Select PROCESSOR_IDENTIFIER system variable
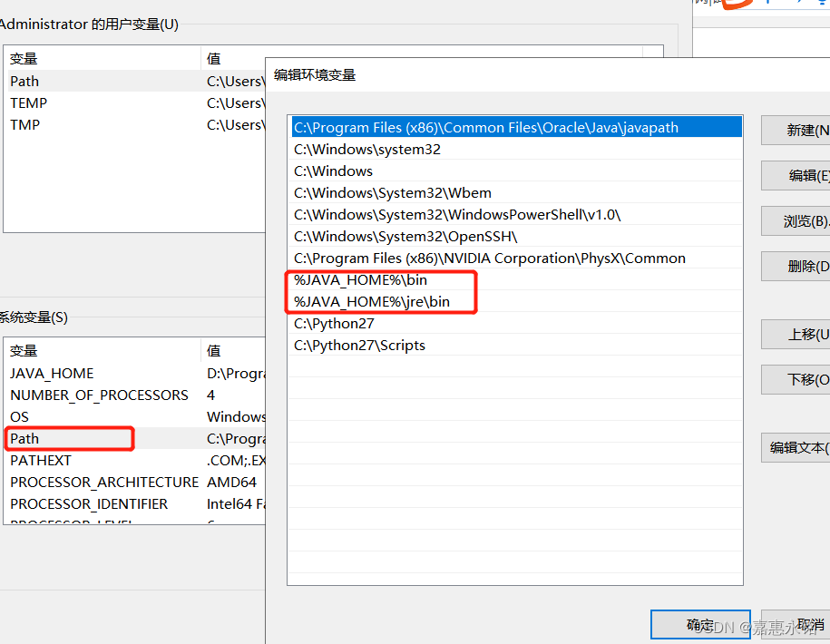 point(135,503)
